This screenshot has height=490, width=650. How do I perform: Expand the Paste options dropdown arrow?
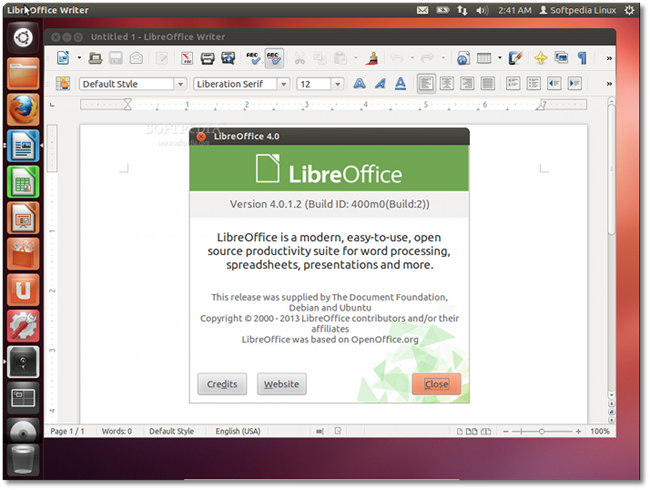356,58
